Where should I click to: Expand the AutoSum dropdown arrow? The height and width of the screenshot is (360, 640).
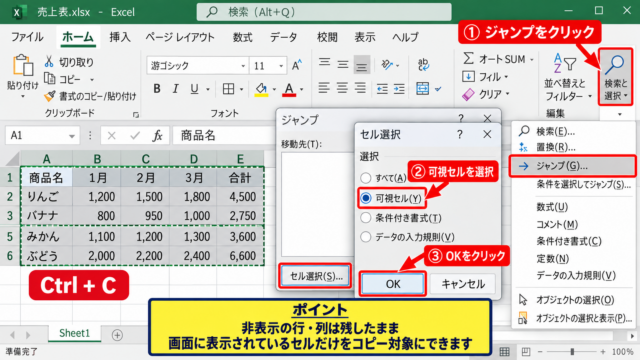click(x=532, y=60)
